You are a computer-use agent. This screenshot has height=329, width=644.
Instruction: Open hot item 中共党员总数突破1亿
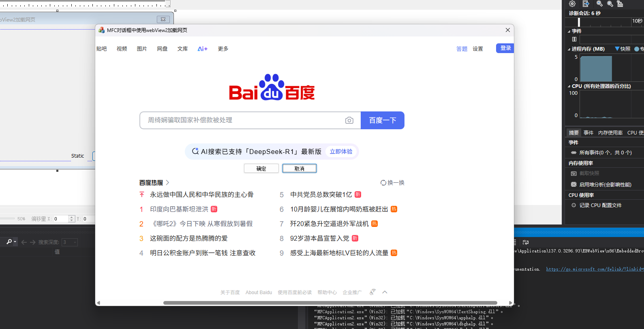(321, 194)
